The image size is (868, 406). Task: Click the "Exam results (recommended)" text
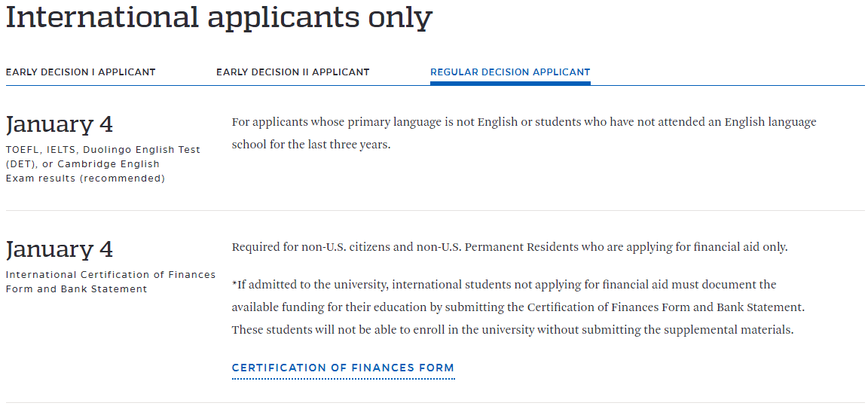(x=85, y=179)
